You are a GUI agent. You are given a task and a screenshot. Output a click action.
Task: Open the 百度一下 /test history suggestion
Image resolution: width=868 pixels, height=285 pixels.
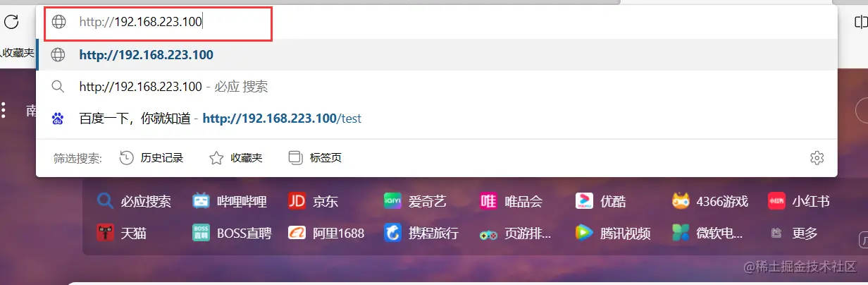[437, 119]
